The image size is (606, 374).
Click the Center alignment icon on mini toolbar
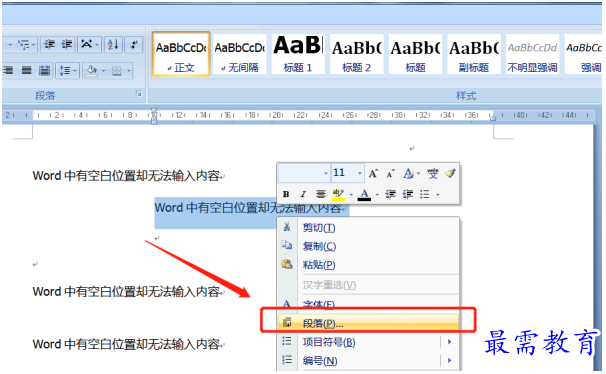[320, 194]
